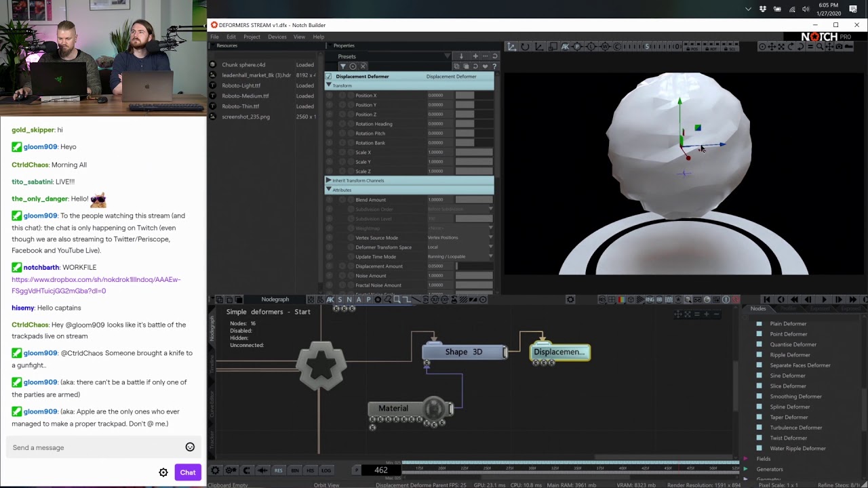Click the purple Chat send button
Image resolution: width=868 pixels, height=488 pixels.
click(x=188, y=472)
